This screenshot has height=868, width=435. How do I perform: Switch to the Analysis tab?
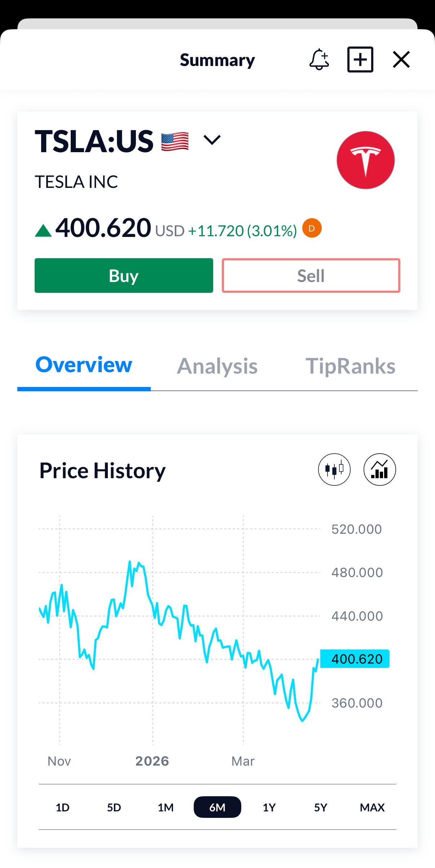[217, 366]
